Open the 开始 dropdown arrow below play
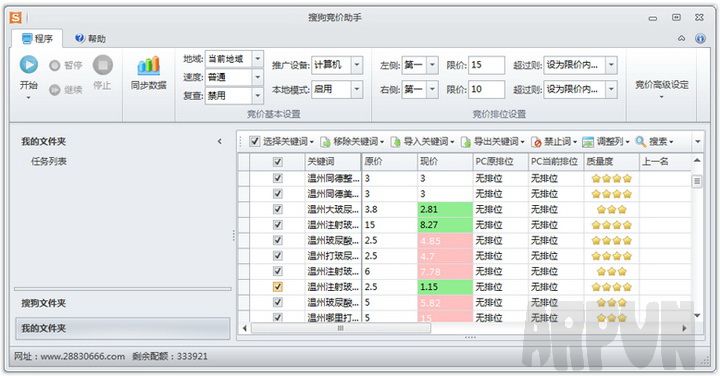720x376 pixels. click(28, 98)
